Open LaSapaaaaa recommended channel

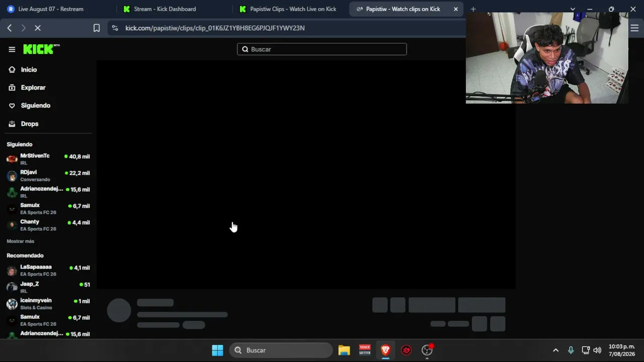pyautogui.click(x=48, y=270)
